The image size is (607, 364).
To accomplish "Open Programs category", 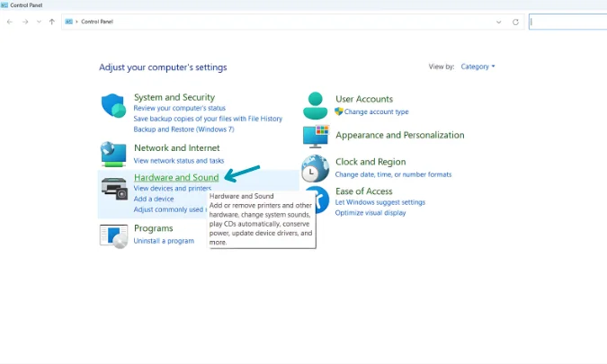I will click(x=153, y=228).
